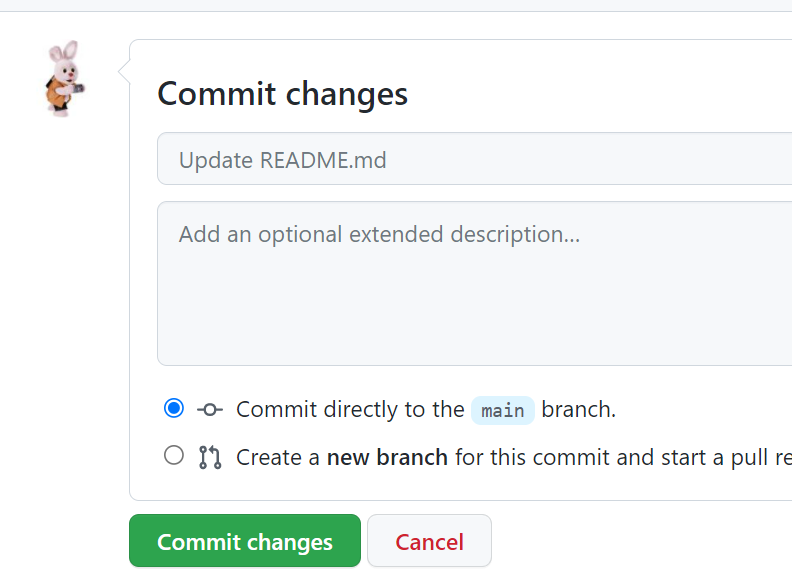Select the create new branch radio button

(174, 456)
